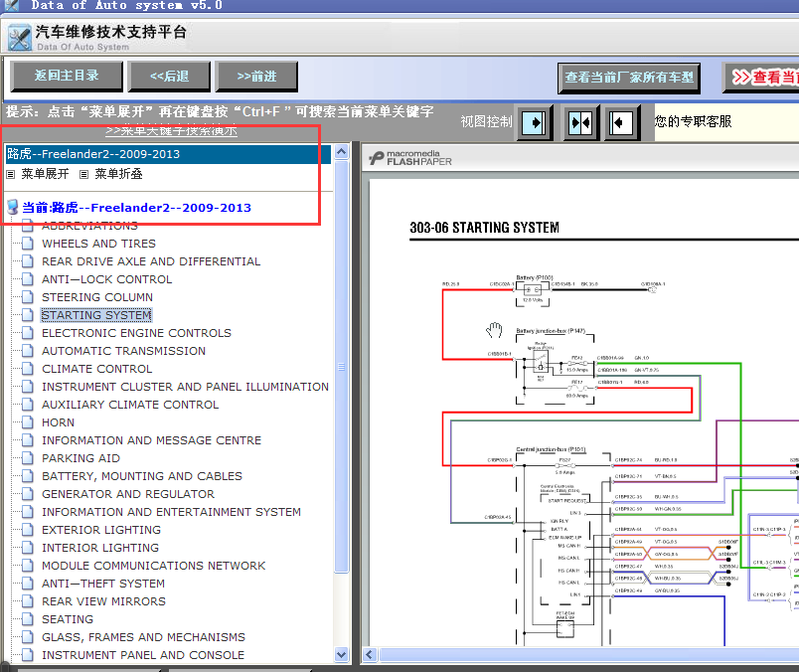Click the red >>查看当 button
This screenshot has height=672, width=799.
[761, 78]
